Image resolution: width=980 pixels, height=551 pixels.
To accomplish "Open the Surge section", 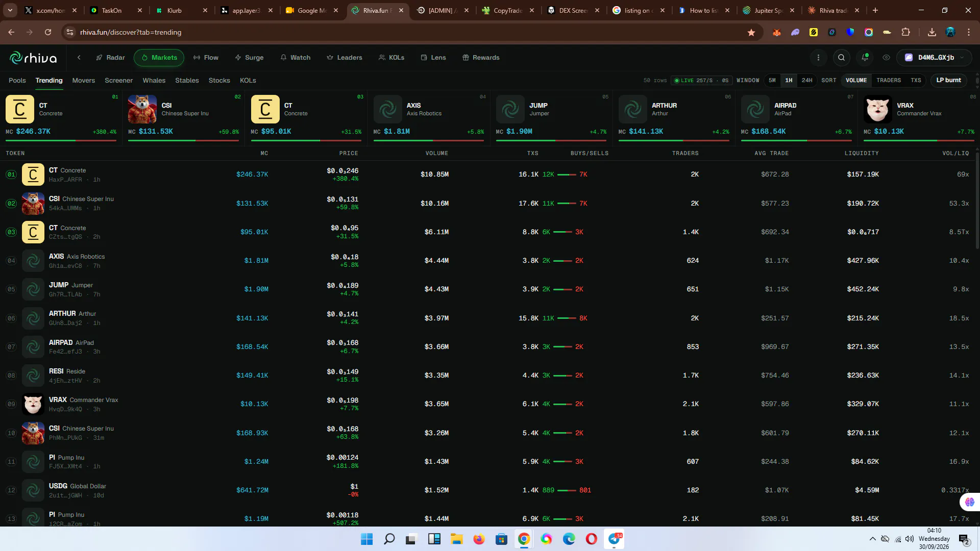I will (249, 58).
